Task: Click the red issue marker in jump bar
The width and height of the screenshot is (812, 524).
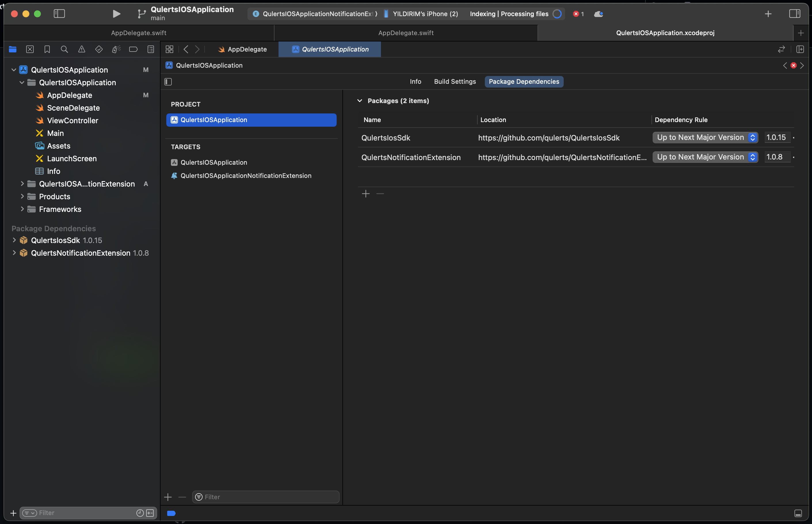Action: click(x=793, y=65)
